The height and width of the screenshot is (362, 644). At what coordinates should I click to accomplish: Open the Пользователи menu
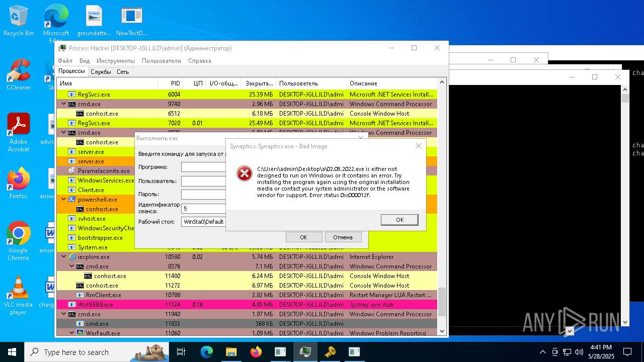162,61
